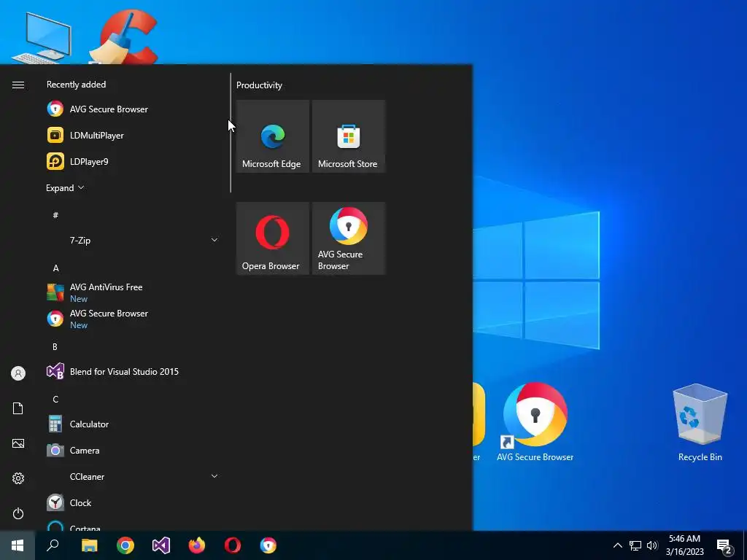Open LDPlayer9 from the Start menu
747x560 pixels.
(x=133, y=161)
